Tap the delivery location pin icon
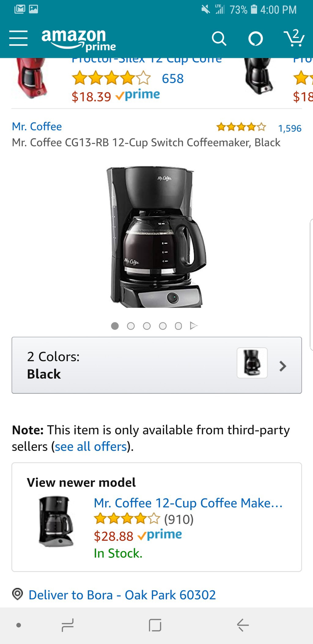The image size is (313, 644). click(17, 594)
